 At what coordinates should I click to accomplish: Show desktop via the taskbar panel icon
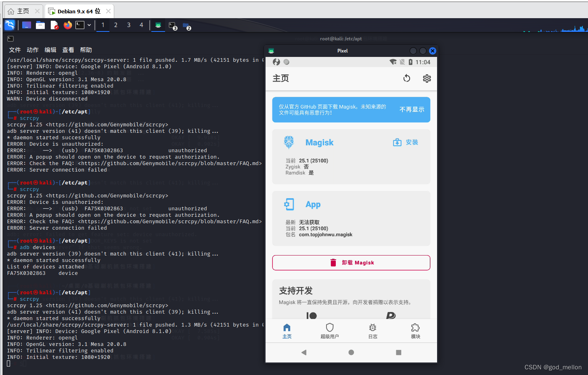(27, 25)
